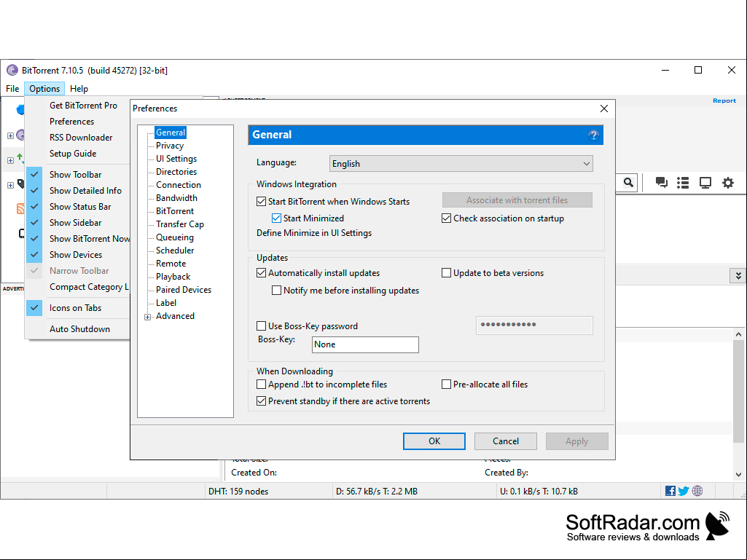Click the globe icon in the status bar
Viewport: 747px width, 560px height.
(x=697, y=491)
